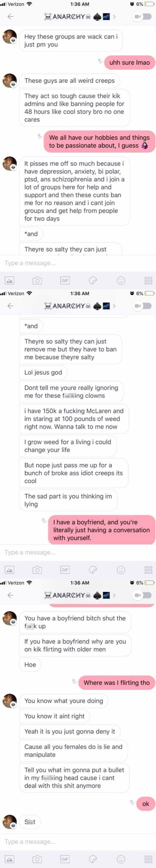Tap back arrow above "Hey these groups are wack"
156x868 pixels.
pos(10,17)
